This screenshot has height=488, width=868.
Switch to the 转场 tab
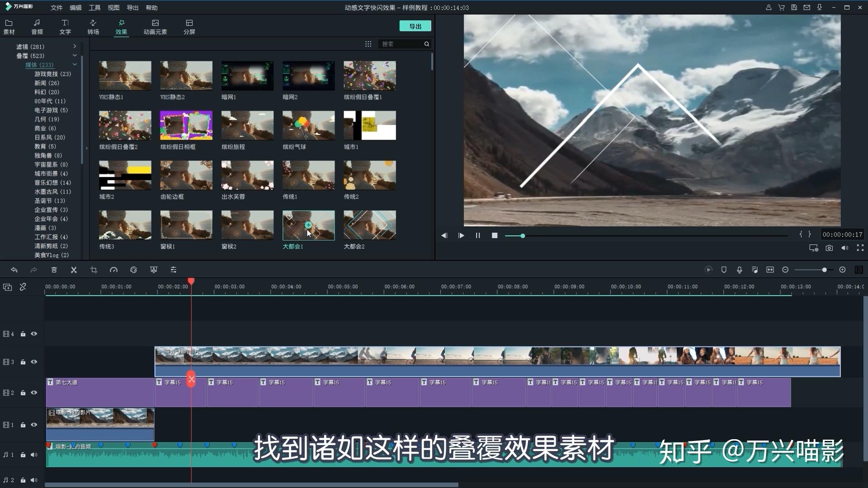93,27
